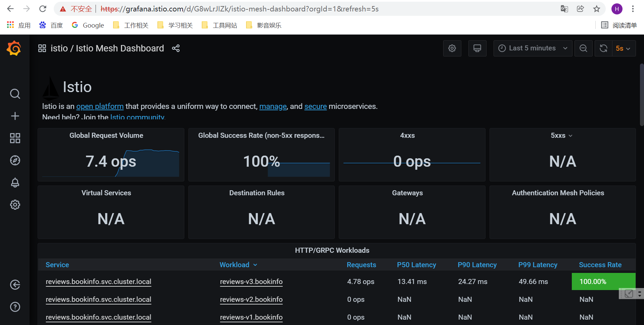Open the 5xxs panel title menu
The width and height of the screenshot is (644, 325).
[x=562, y=135]
